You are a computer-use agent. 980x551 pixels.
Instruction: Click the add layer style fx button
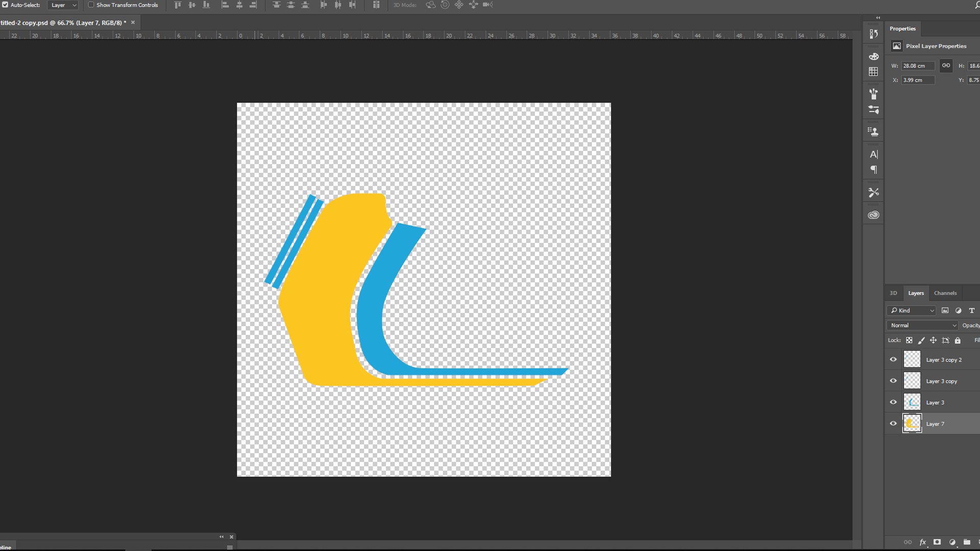(x=922, y=542)
